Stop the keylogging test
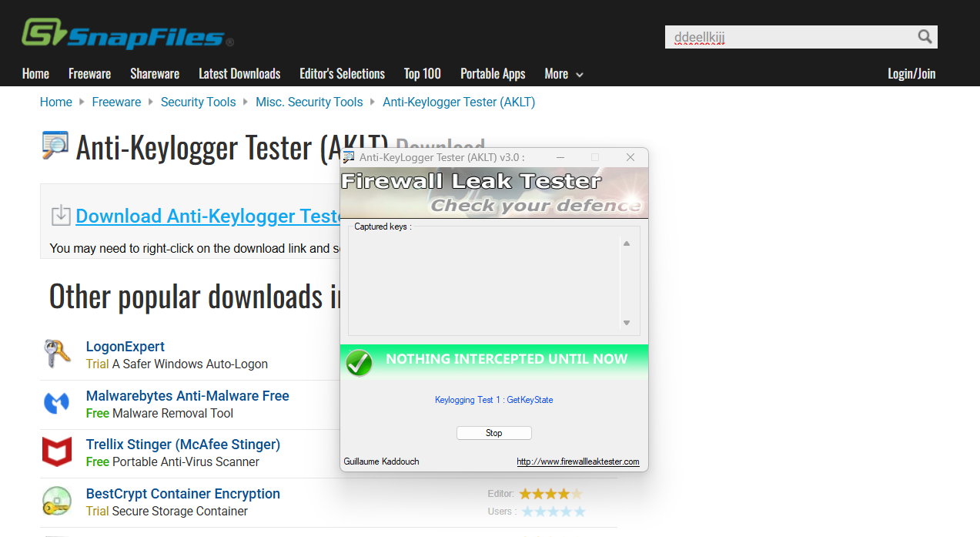This screenshot has width=980, height=537. (494, 433)
